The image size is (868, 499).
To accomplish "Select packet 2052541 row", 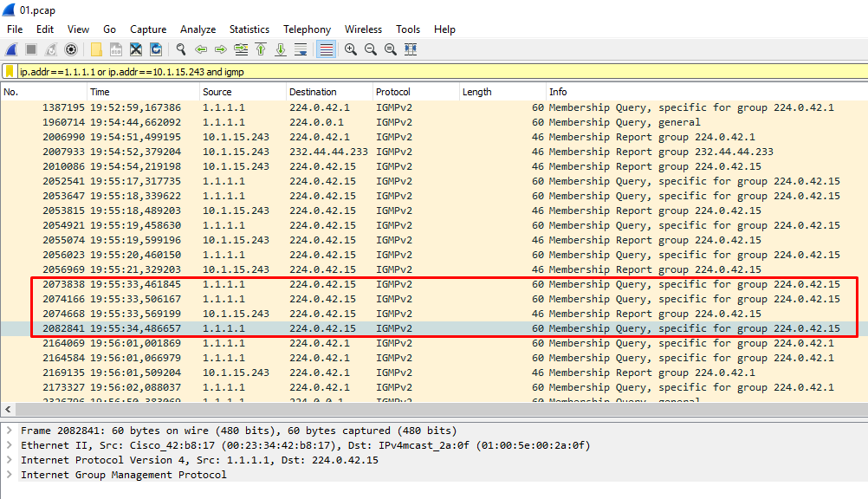I will [435, 181].
